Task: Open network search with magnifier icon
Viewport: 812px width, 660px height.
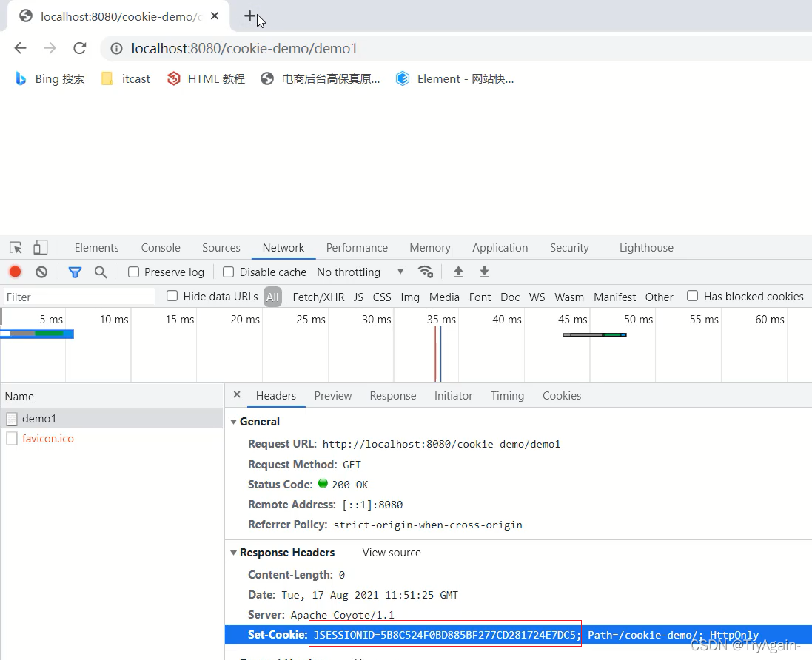Action: click(101, 272)
